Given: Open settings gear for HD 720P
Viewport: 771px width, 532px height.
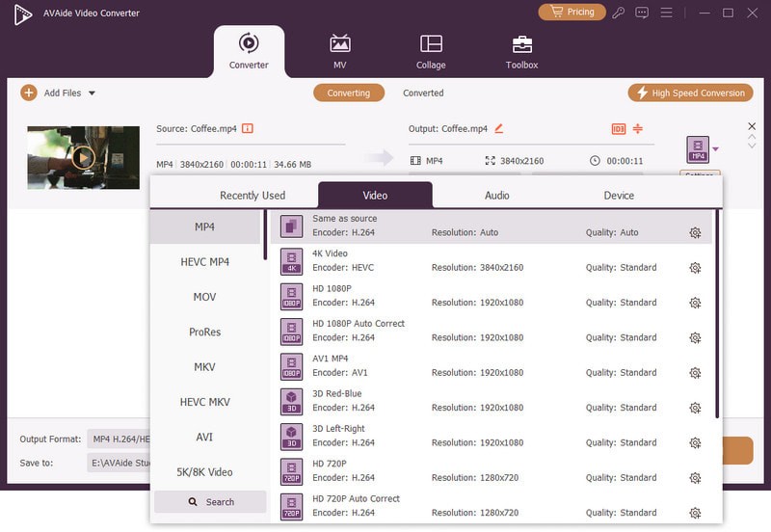Looking at the screenshot, I should [695, 478].
